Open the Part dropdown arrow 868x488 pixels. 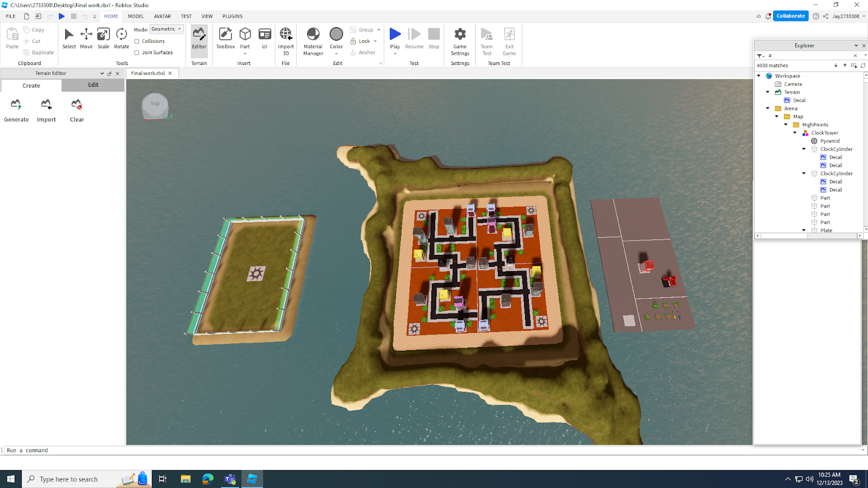pyautogui.click(x=245, y=54)
